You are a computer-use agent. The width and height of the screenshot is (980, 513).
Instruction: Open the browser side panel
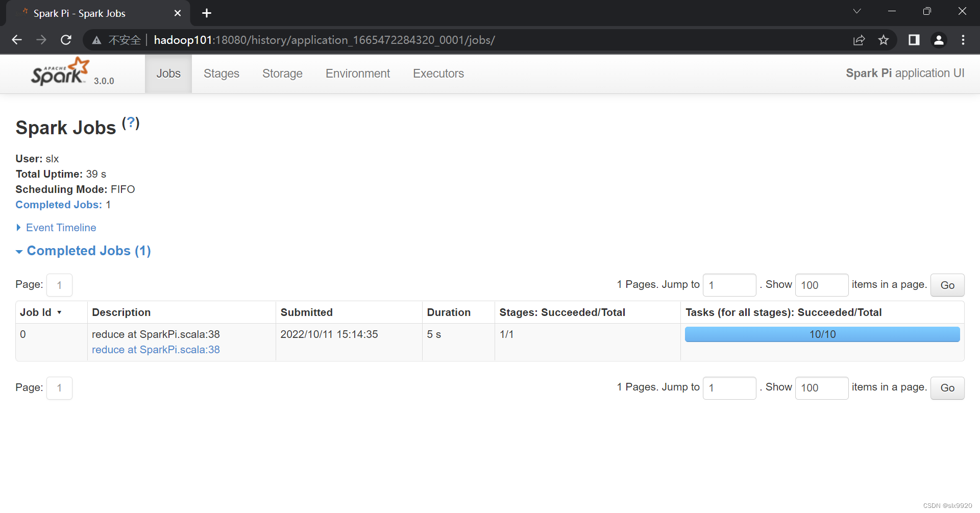click(914, 40)
